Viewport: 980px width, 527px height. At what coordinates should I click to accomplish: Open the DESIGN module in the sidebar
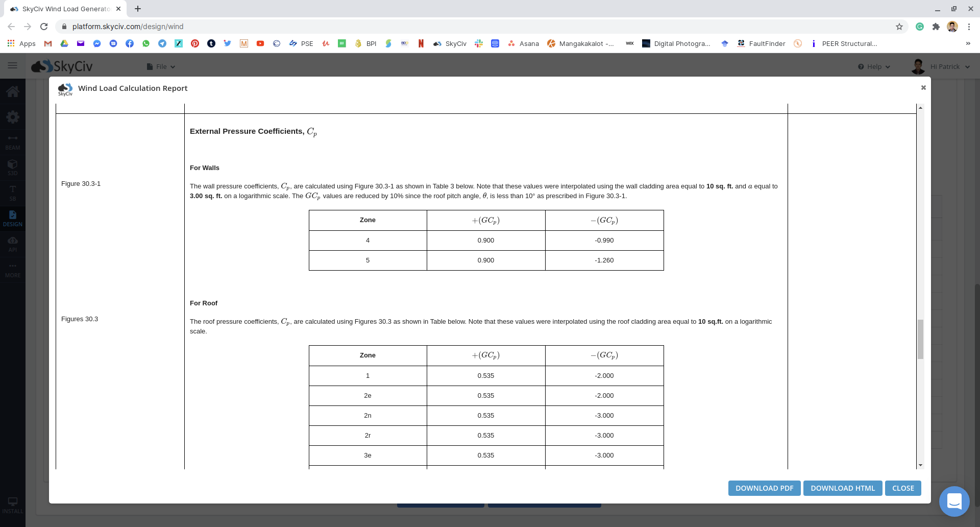(13, 219)
